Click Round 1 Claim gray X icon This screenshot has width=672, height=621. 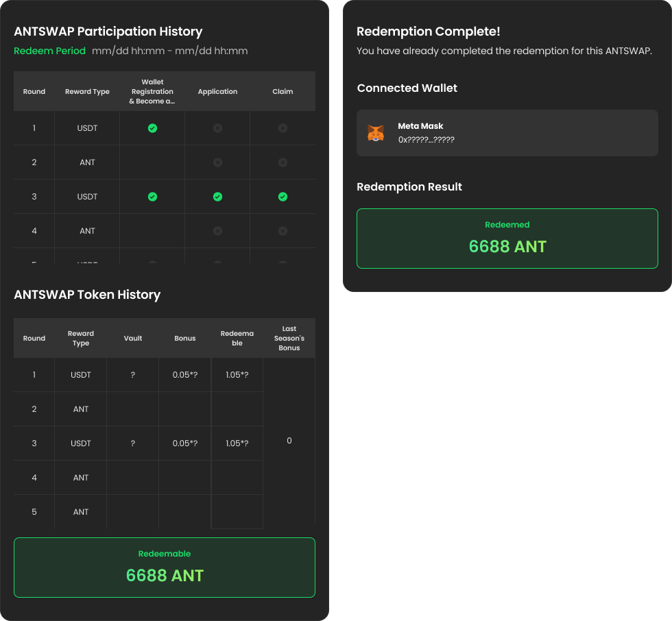click(x=283, y=128)
